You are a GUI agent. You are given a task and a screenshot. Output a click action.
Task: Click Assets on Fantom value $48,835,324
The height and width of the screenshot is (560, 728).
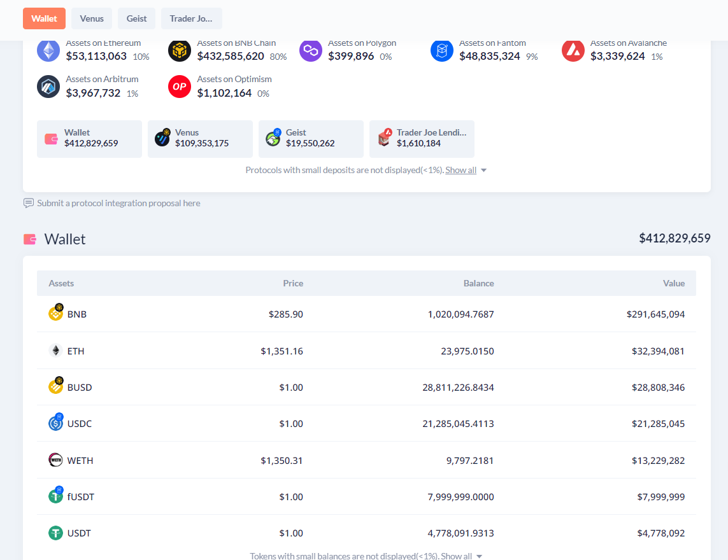coord(489,57)
